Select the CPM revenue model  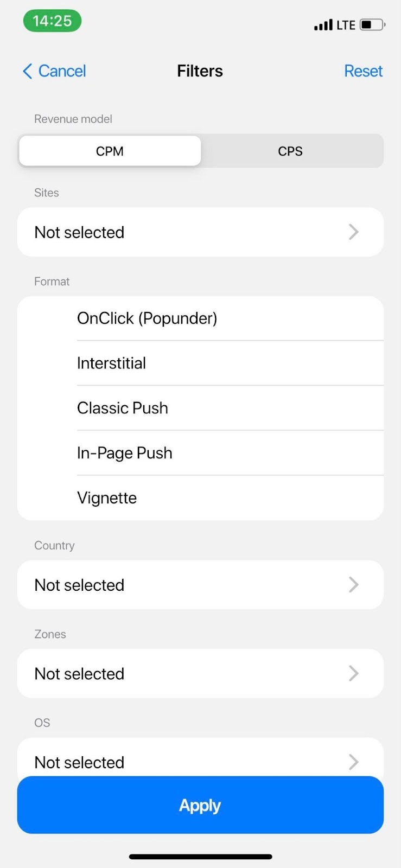pos(110,151)
